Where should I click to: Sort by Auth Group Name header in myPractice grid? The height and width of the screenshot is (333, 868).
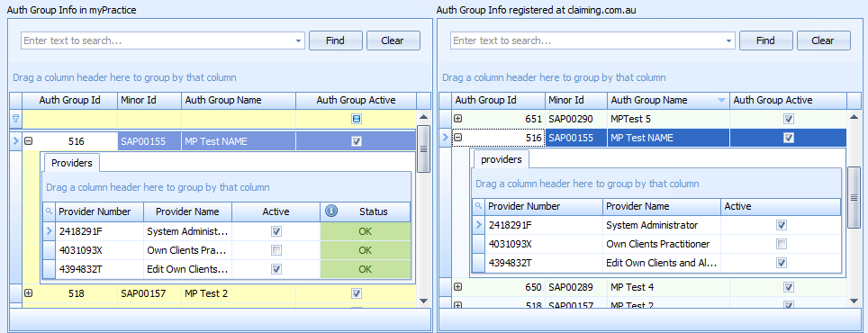(239, 101)
